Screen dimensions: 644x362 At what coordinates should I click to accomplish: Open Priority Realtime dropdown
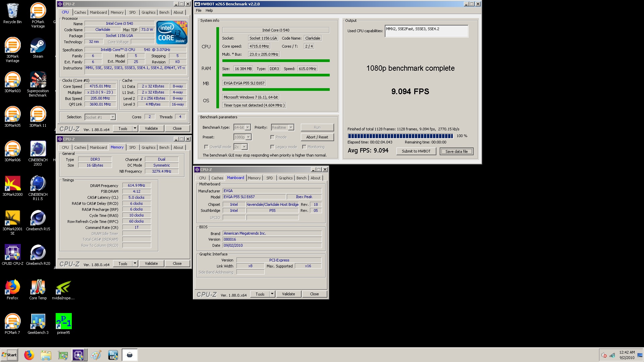click(291, 127)
